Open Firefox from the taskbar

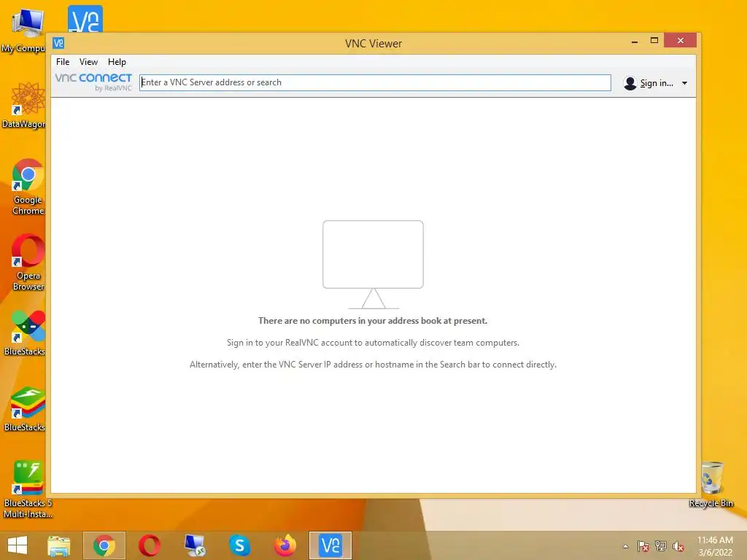[285, 545]
